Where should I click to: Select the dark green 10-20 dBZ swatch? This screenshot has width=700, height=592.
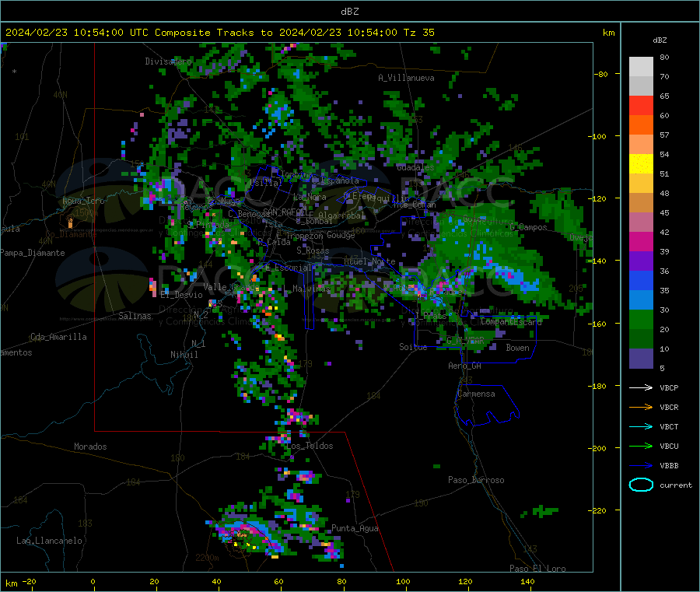641,339
